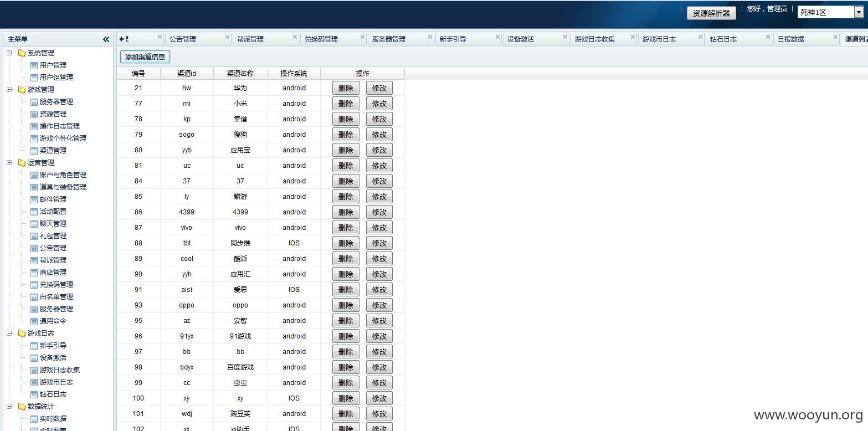Screen dimensions: 868x431
Task: Switch to the 游戏币日志 tab
Action: [x=659, y=39]
